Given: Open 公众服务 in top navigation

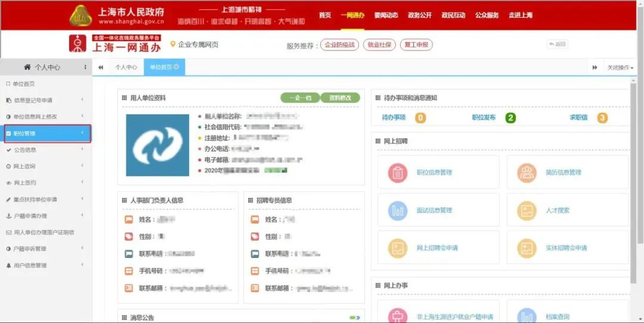Looking at the screenshot, I should pos(487,15).
